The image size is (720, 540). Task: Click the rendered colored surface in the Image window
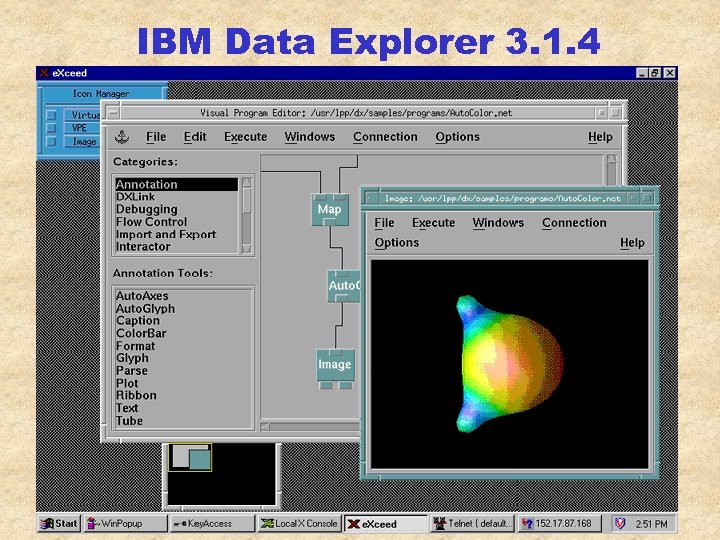click(x=510, y=363)
